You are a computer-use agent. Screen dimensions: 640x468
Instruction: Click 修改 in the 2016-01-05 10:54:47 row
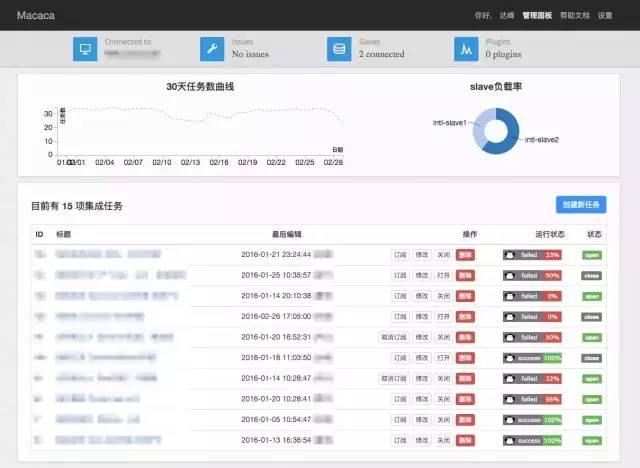pos(422,420)
